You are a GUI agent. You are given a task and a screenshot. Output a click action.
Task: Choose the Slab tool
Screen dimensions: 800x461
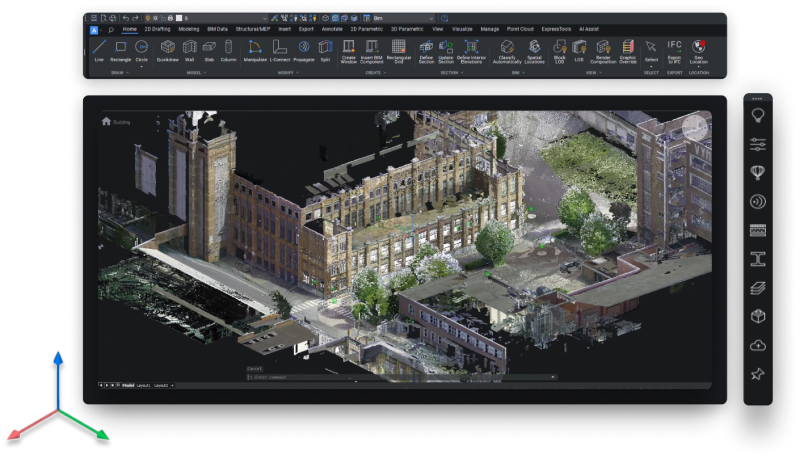(x=209, y=49)
